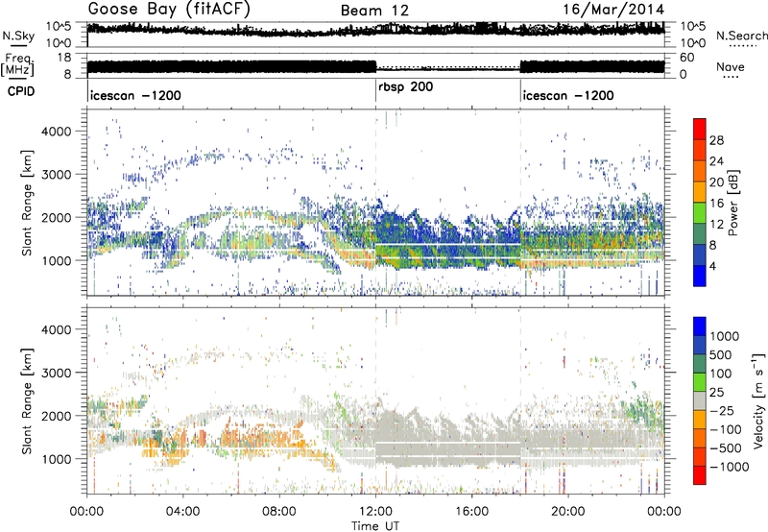
Task: Click the '1000' velocity scale value
Action: 725,336
